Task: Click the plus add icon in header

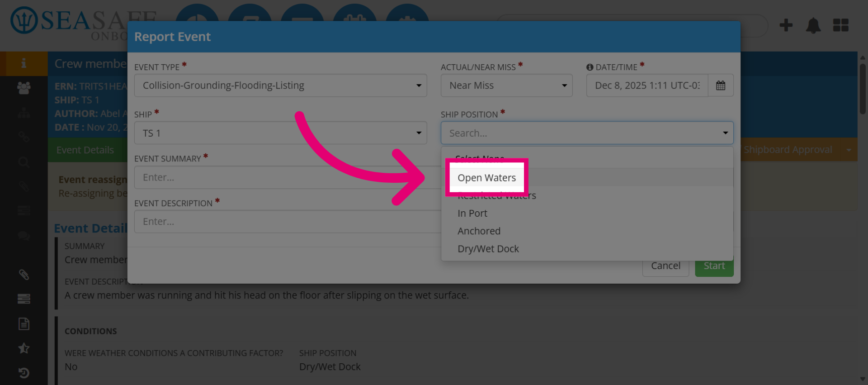Action: [786, 25]
